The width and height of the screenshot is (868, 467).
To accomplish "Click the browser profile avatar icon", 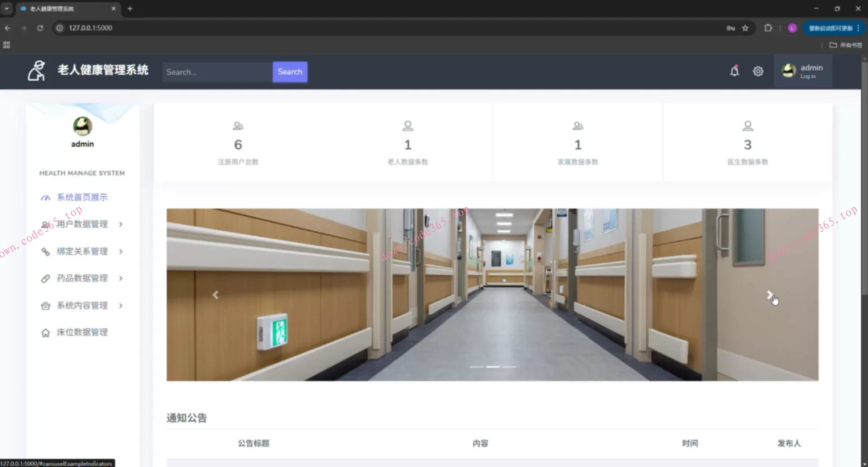I will (x=792, y=28).
